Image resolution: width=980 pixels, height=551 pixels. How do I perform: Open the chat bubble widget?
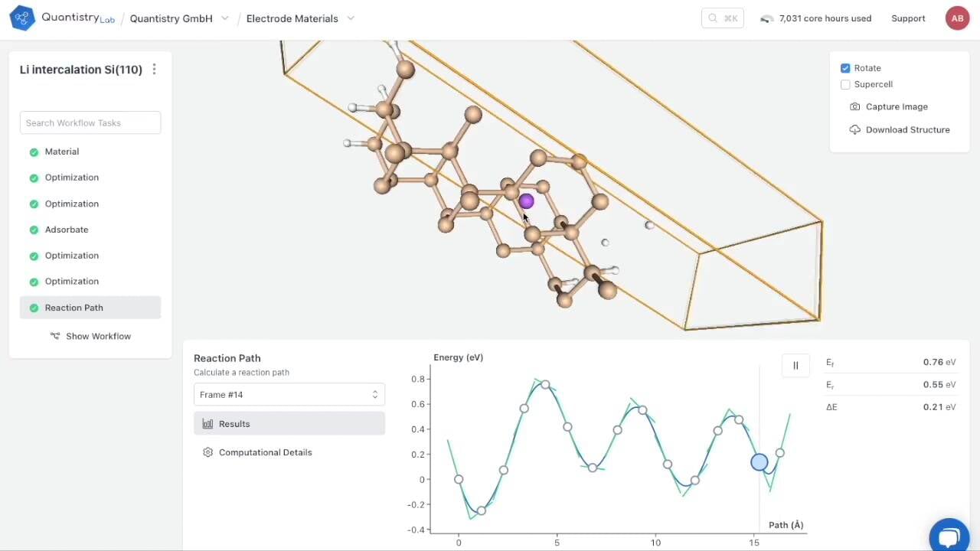(949, 536)
